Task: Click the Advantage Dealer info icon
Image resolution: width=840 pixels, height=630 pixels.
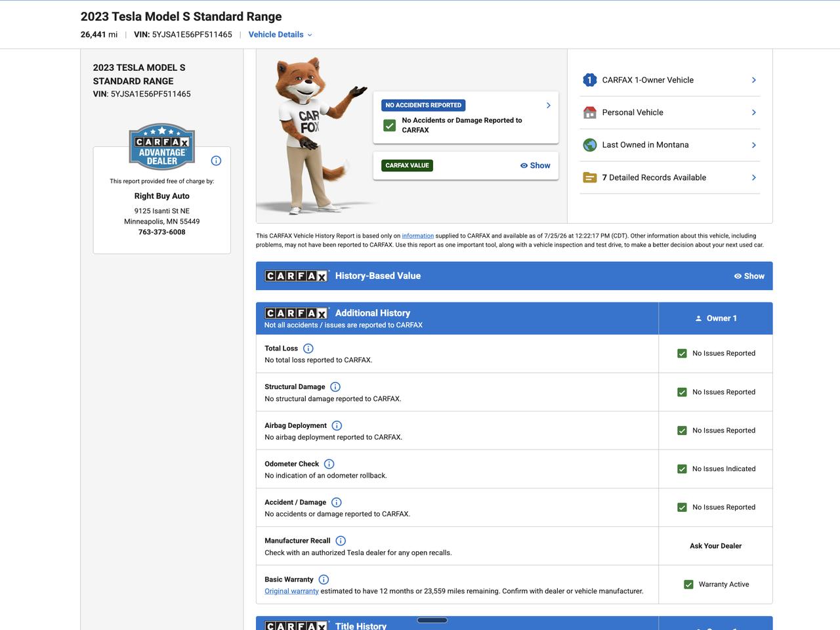Action: [216, 161]
